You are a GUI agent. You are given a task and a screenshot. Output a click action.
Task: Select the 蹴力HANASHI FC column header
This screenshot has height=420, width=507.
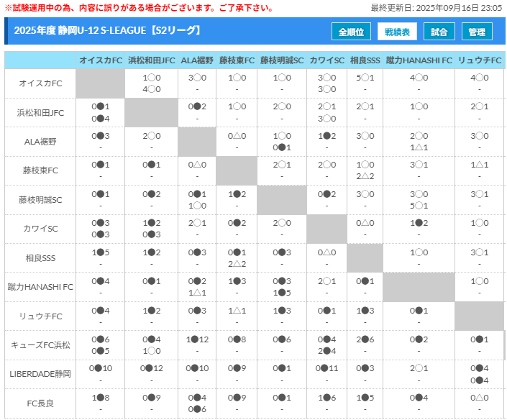click(x=419, y=60)
